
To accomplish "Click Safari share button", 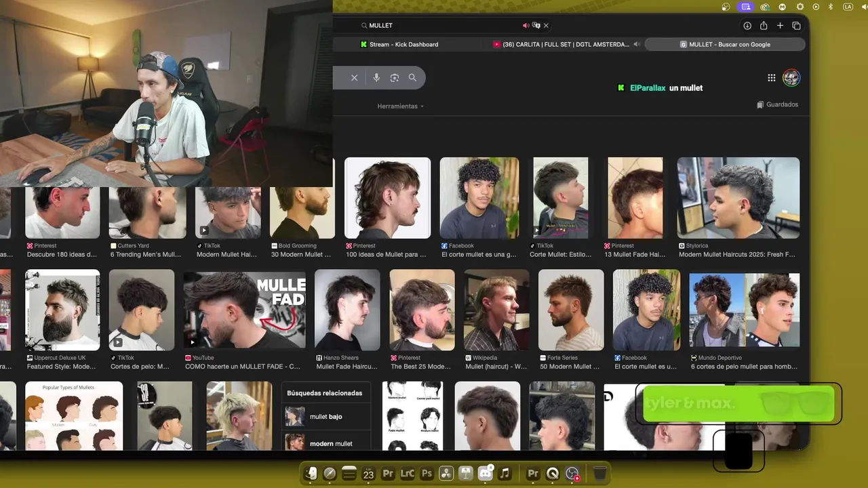I will tap(764, 26).
